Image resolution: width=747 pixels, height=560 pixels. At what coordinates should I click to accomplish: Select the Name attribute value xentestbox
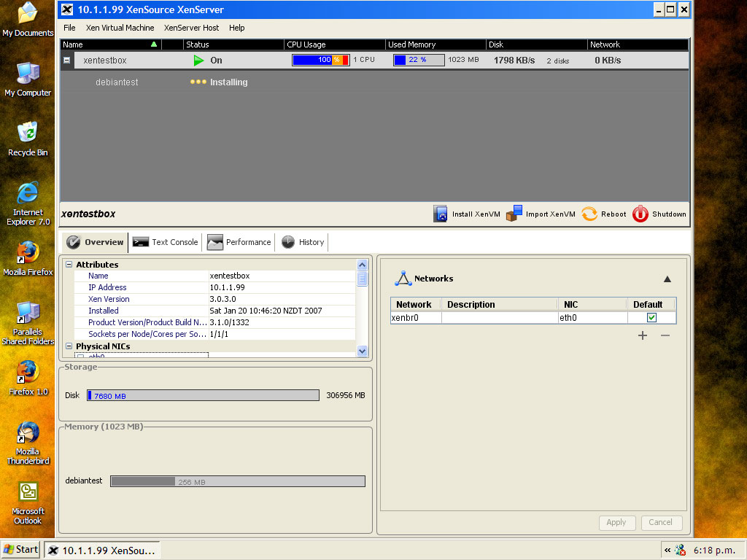(x=230, y=276)
